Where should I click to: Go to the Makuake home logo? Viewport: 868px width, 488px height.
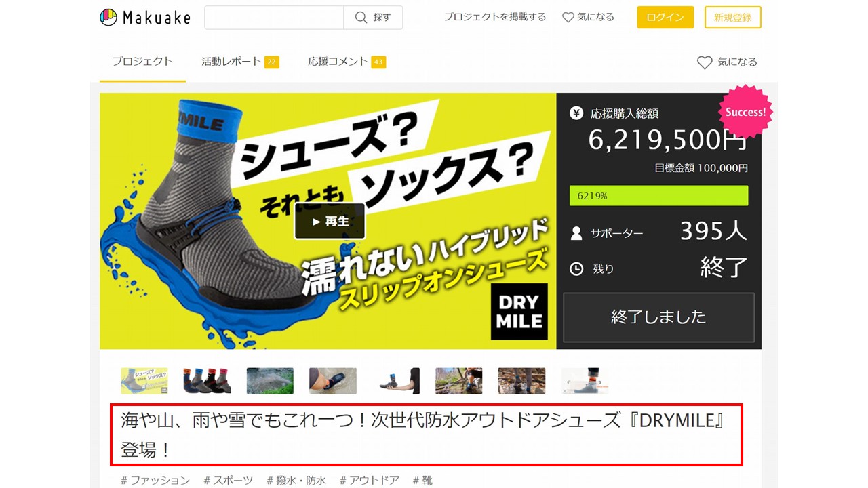tap(145, 18)
